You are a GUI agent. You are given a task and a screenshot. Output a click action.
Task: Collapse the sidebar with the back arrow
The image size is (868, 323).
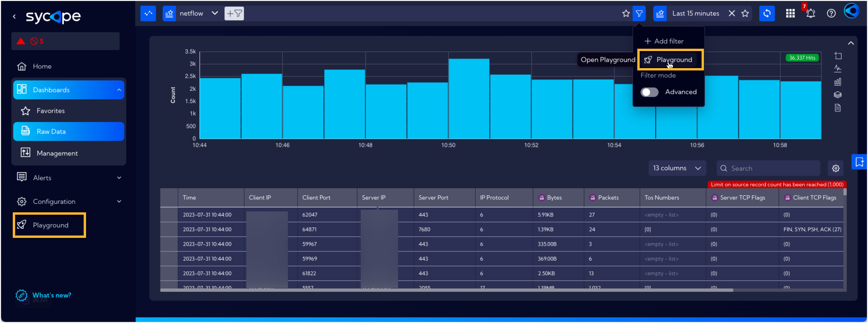pos(14,16)
